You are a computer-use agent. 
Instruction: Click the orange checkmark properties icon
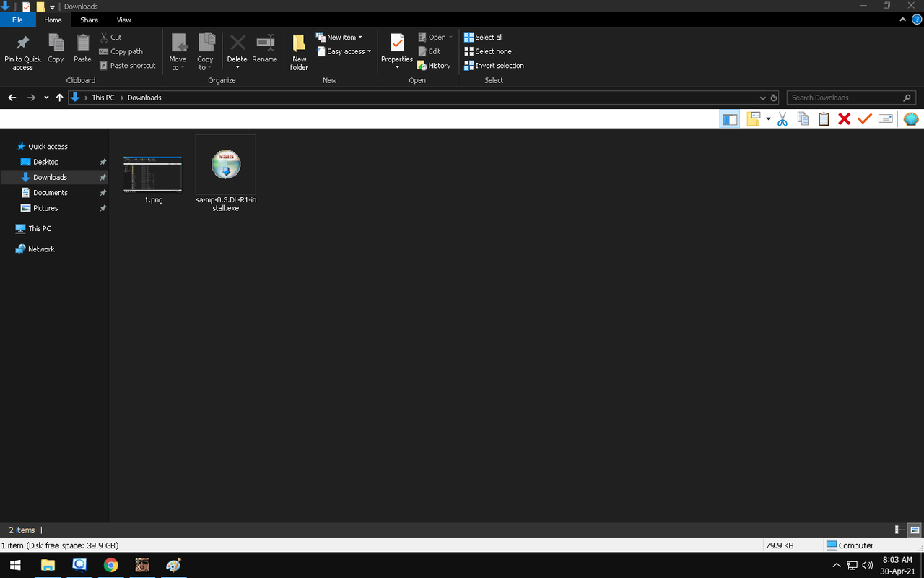pos(865,119)
